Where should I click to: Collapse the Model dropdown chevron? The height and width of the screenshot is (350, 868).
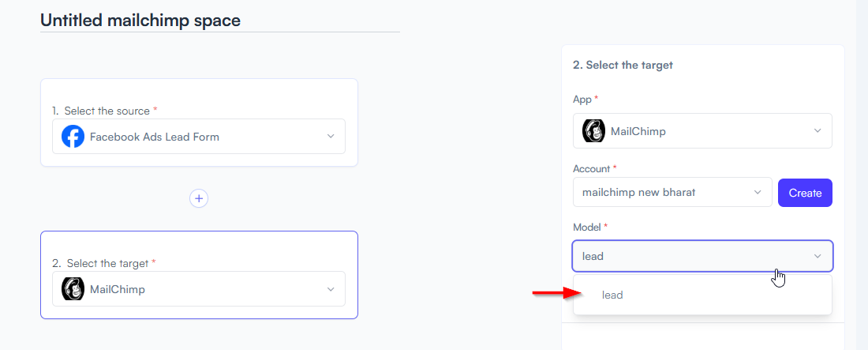[x=817, y=256]
